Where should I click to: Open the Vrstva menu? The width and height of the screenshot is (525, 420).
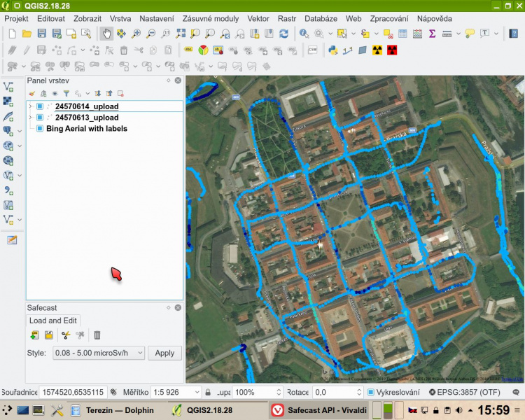120,19
